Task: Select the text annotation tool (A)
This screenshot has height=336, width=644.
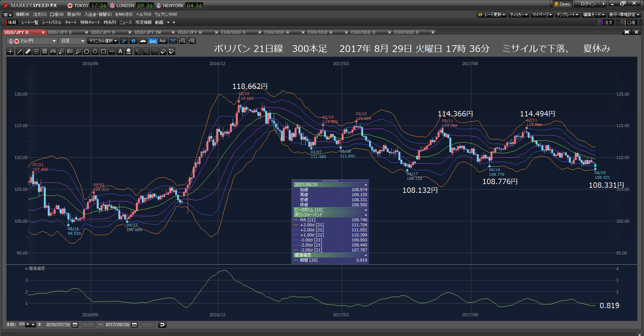Action: coord(120,51)
